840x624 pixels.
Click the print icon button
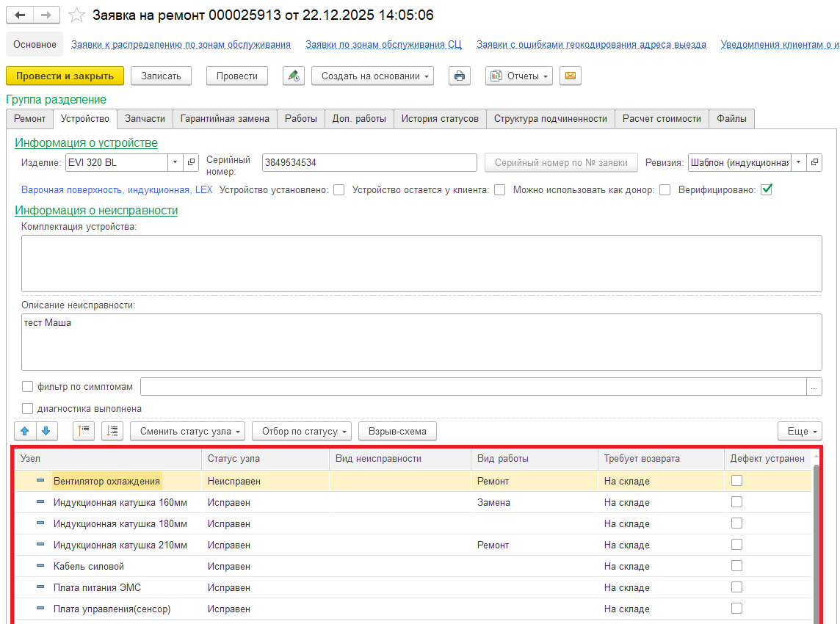pos(460,76)
